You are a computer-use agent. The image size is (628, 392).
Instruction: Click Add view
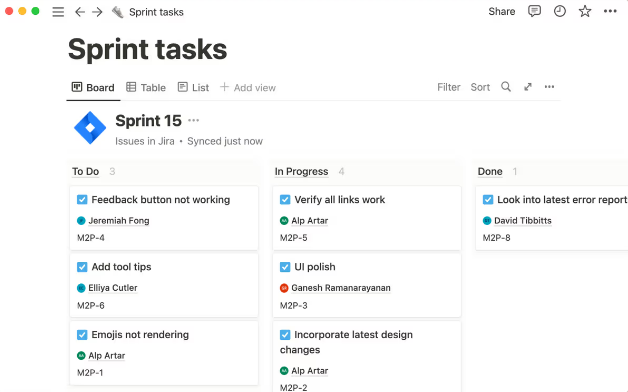(248, 87)
